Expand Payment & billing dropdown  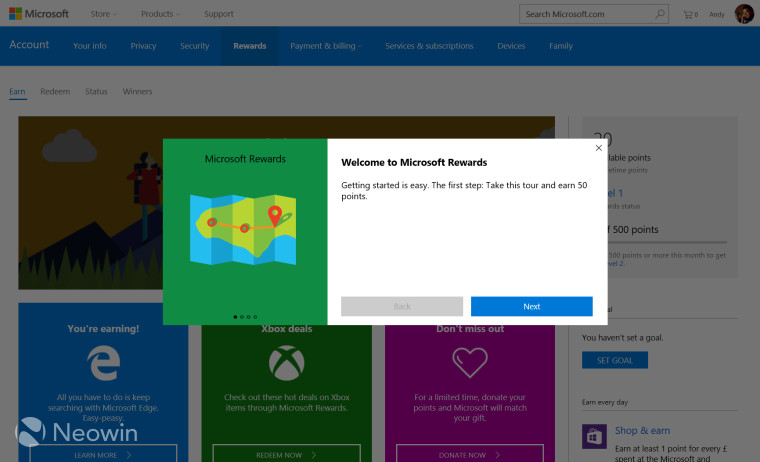(x=326, y=46)
